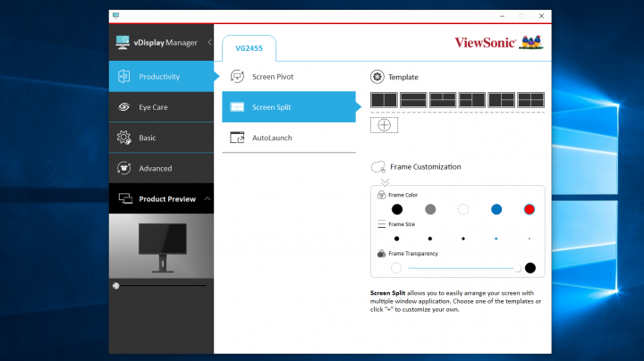Pick the red frame color

tap(530, 209)
